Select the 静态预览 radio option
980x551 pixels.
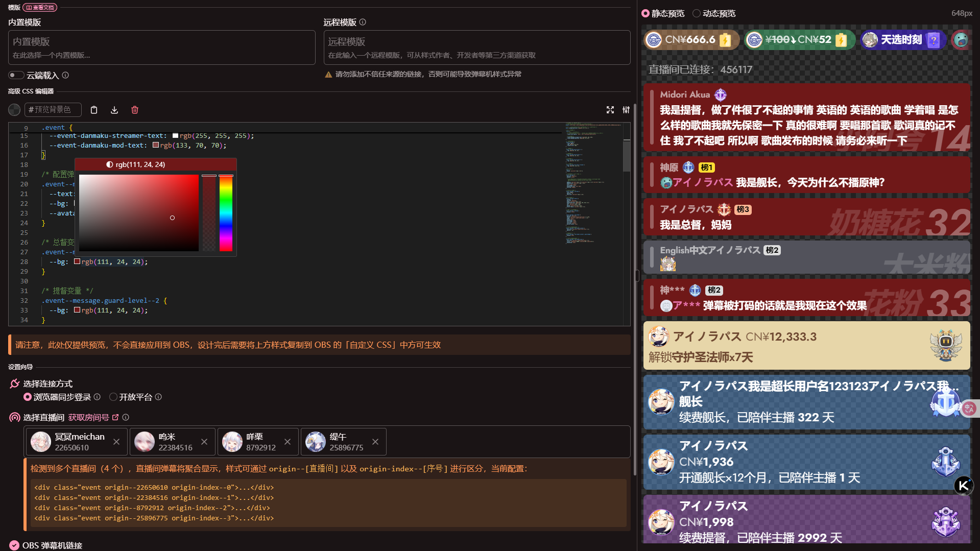[x=646, y=14]
